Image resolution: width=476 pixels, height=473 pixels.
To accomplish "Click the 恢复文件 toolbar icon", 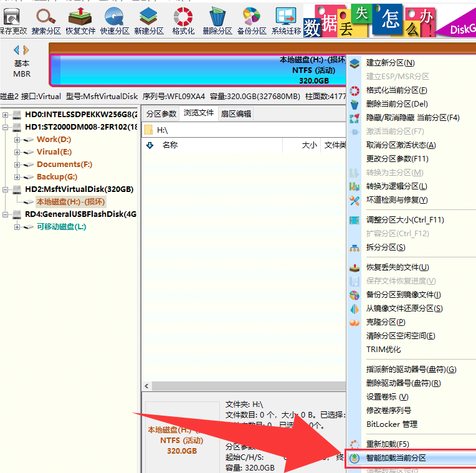I will click(80, 17).
